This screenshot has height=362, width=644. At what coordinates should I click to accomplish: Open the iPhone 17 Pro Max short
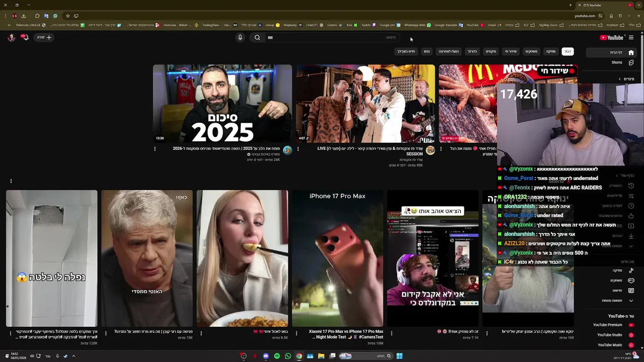(338, 258)
